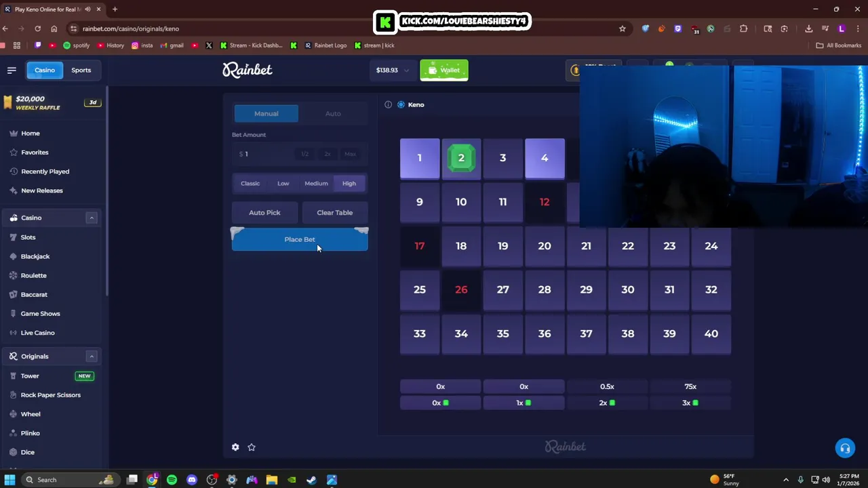
Task: Open File Explorer from taskbar
Action: click(272, 480)
